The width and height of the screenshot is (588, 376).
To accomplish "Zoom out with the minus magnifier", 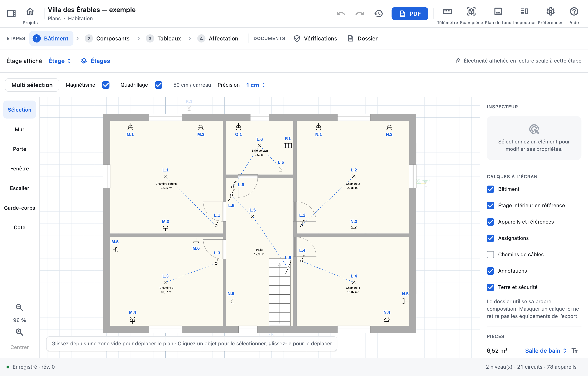I will click(19, 307).
